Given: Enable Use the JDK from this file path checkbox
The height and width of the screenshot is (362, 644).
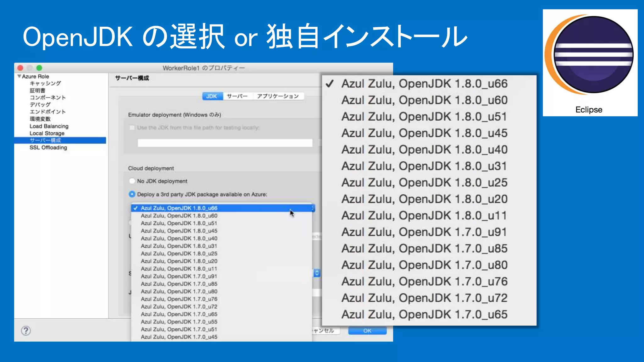Looking at the screenshot, I should (x=132, y=128).
